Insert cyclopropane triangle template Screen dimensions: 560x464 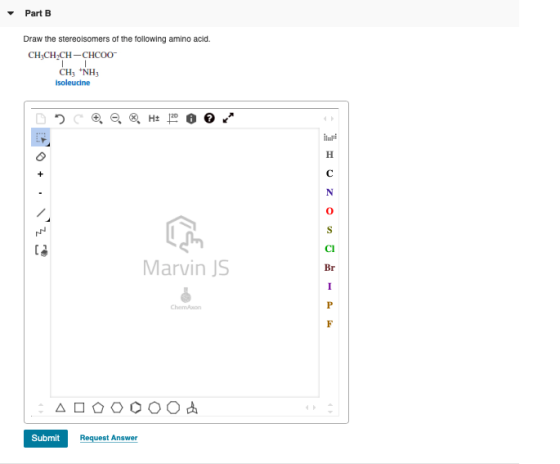(x=60, y=408)
